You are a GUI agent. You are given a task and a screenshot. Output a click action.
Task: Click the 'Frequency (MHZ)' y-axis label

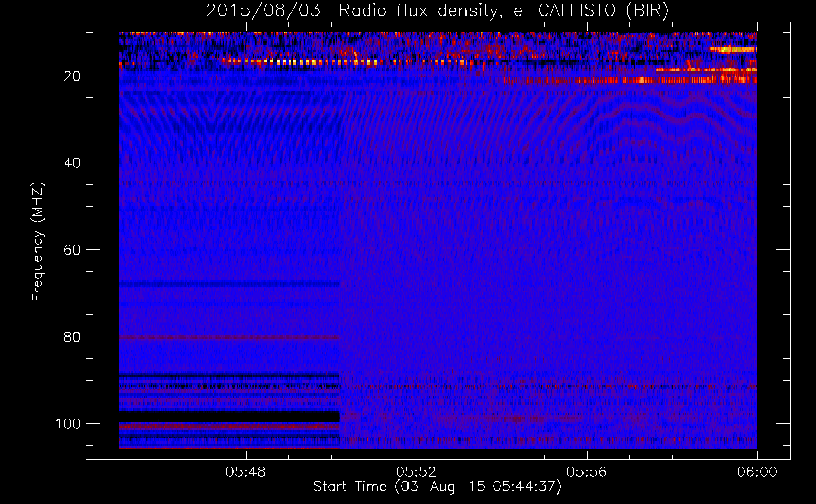[x=38, y=242]
